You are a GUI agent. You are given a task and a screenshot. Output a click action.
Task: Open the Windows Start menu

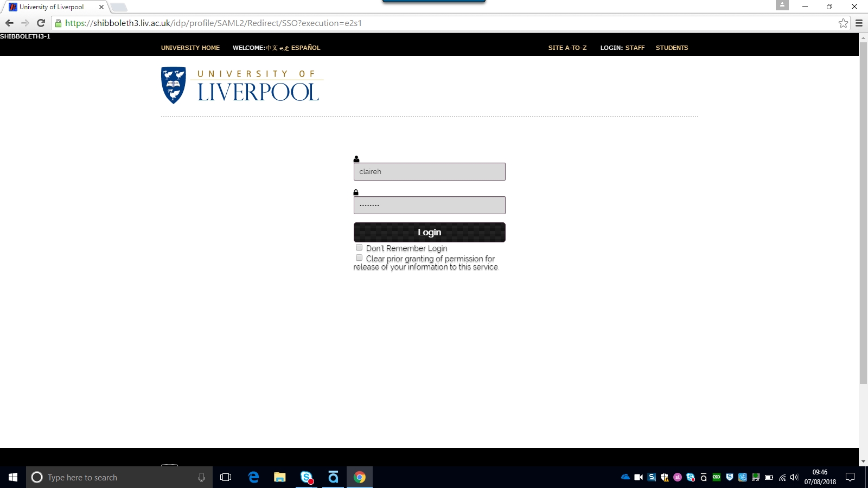click(x=13, y=477)
